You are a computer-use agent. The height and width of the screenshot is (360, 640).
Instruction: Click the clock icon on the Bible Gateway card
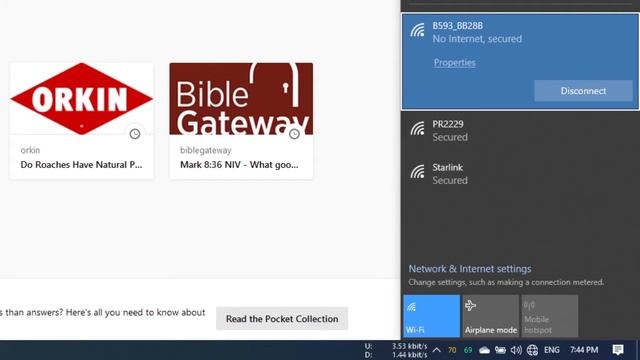[x=294, y=134]
